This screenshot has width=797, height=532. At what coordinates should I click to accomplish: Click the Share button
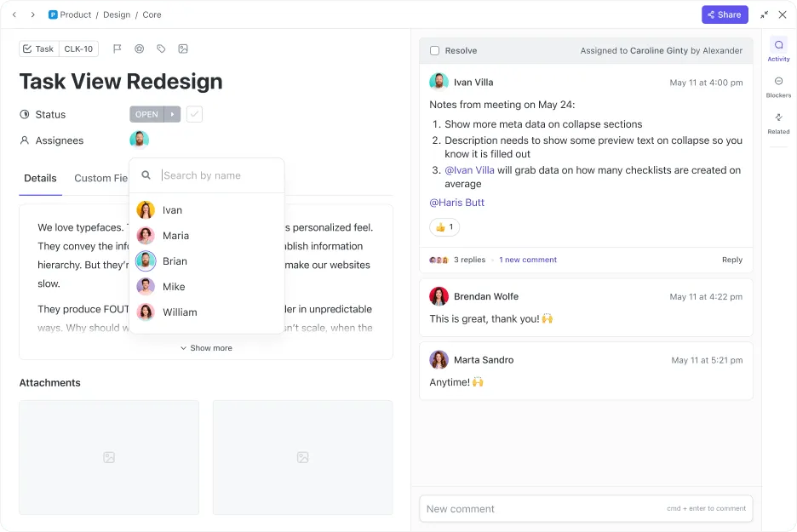coord(725,14)
